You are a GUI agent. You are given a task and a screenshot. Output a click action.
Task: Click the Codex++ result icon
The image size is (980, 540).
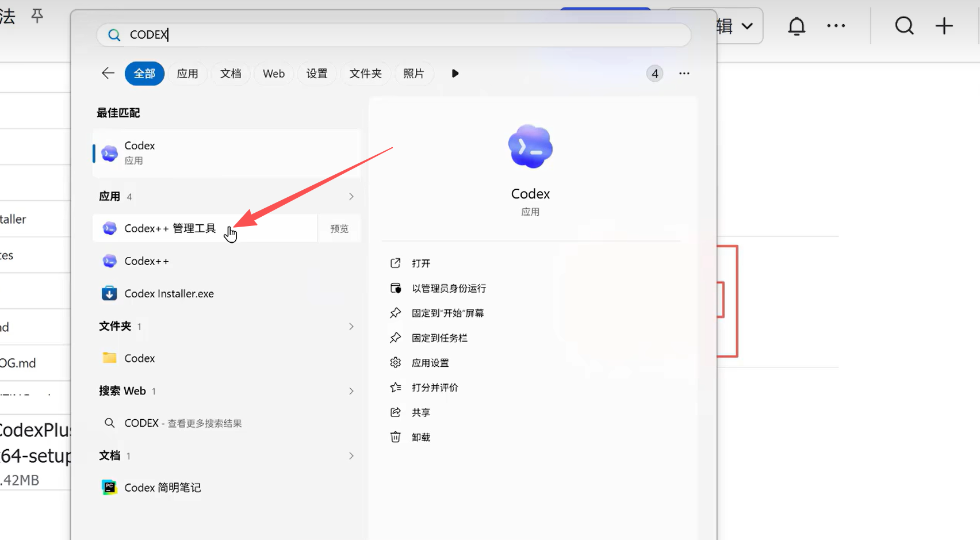pyautogui.click(x=109, y=261)
